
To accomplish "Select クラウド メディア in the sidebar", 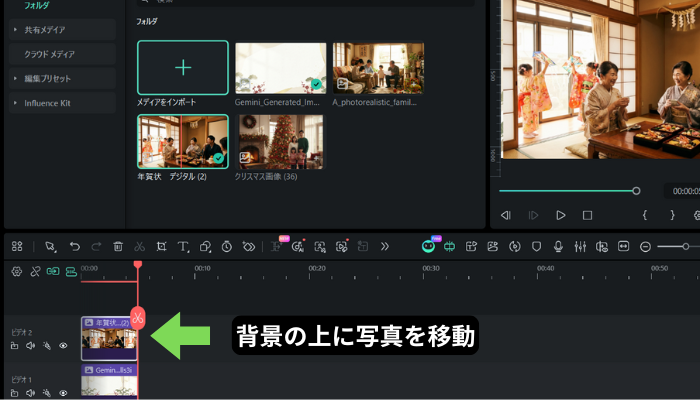I will pyautogui.click(x=50, y=54).
